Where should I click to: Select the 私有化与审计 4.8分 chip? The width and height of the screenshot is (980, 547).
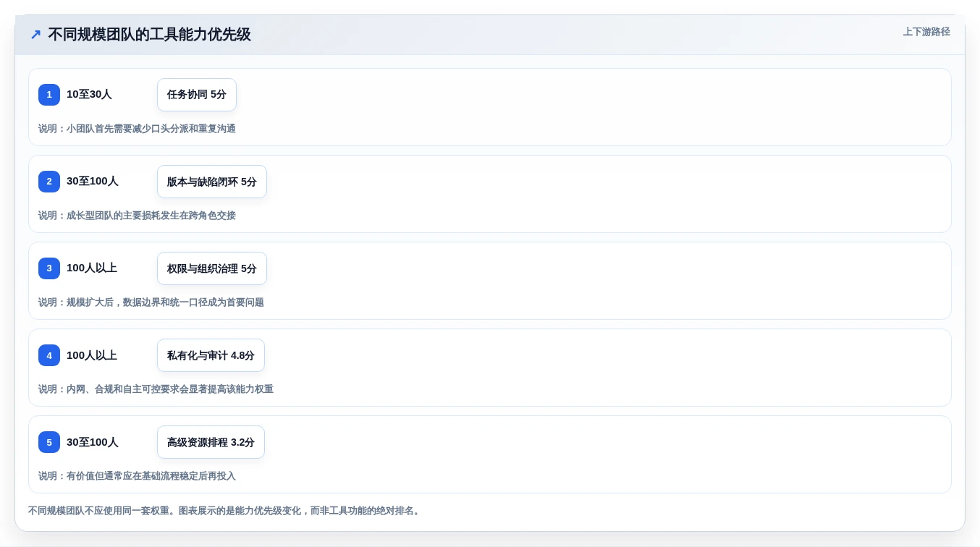(211, 355)
